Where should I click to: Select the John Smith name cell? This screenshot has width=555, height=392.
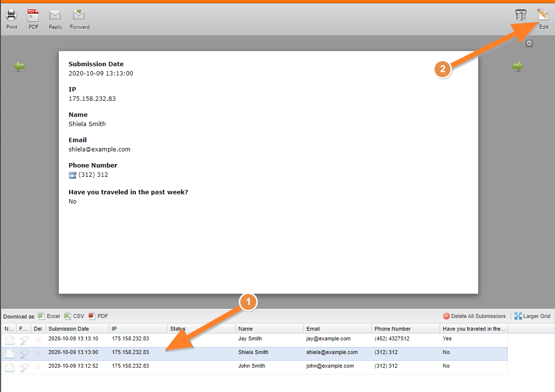click(x=252, y=366)
